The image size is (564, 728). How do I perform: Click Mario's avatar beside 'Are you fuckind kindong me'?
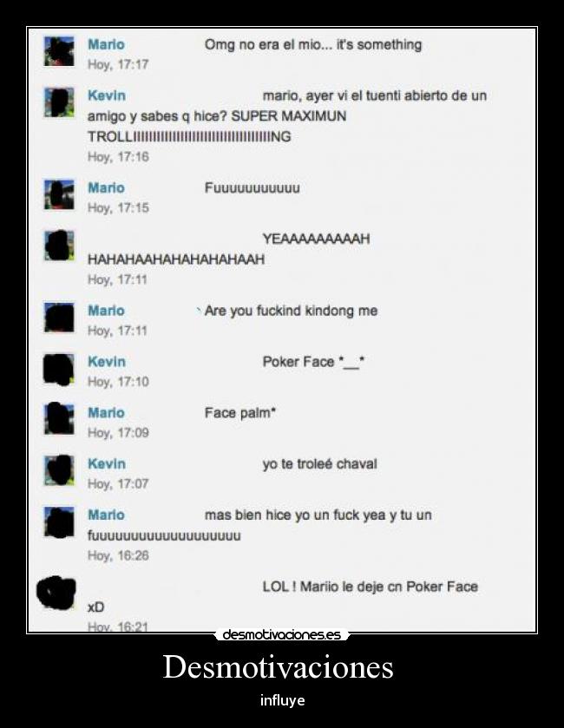click(59, 318)
